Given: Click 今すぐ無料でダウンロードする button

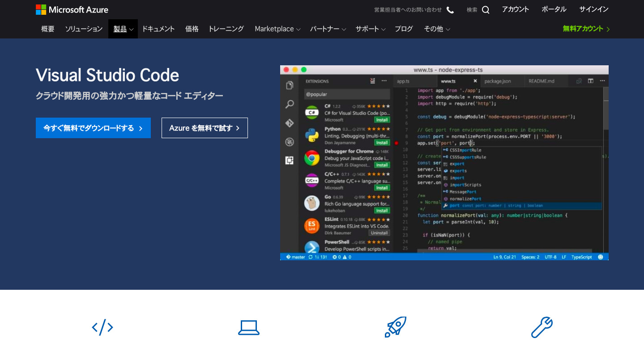Looking at the screenshot, I should coord(93,128).
